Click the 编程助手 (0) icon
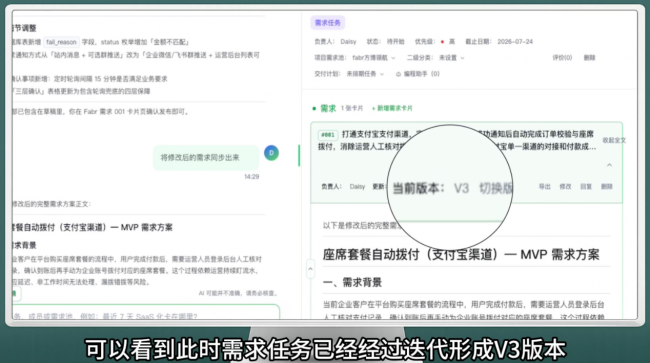The width and height of the screenshot is (650, 363). (398, 74)
